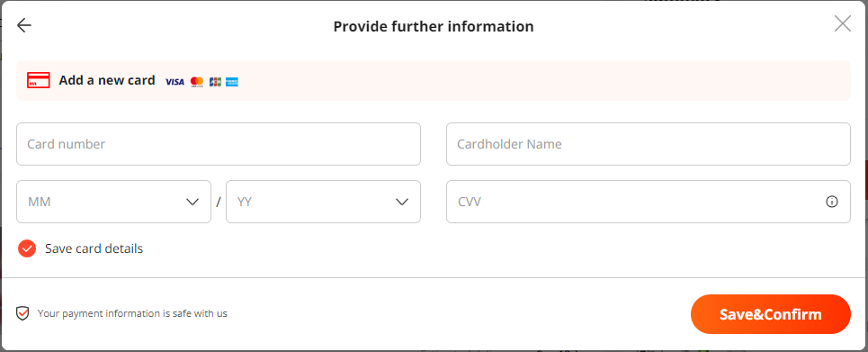868x352 pixels.
Task: Click the Mastercard logo
Action: pos(196,82)
